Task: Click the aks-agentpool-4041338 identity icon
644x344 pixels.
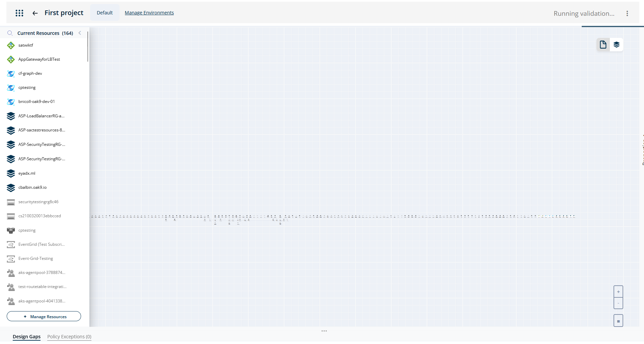Action: click(x=11, y=301)
